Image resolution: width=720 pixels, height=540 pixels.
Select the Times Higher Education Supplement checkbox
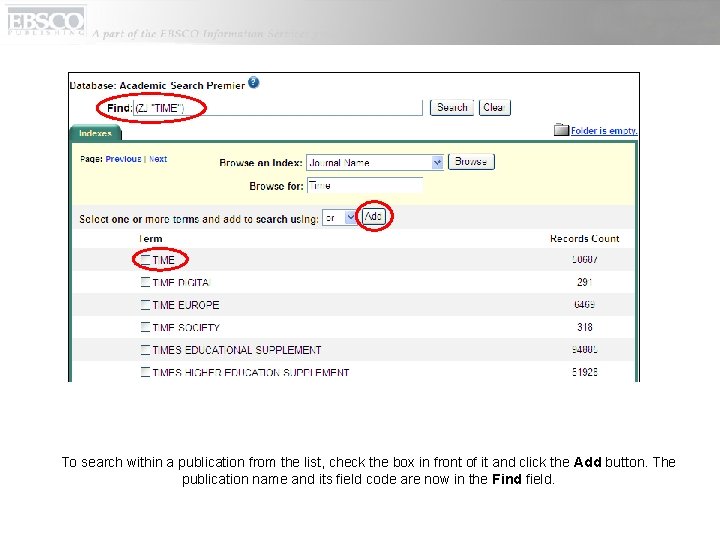(145, 372)
